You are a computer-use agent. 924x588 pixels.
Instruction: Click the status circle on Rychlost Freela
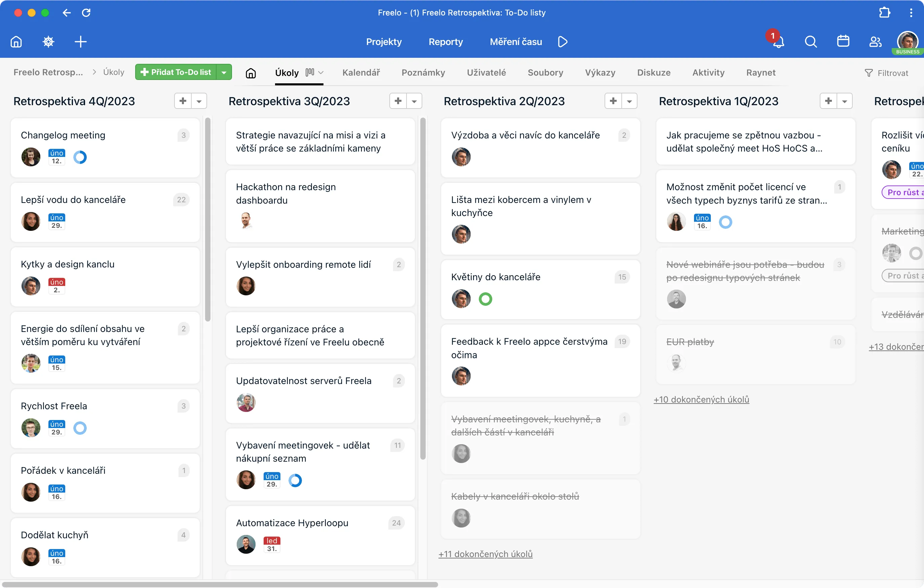[80, 428]
